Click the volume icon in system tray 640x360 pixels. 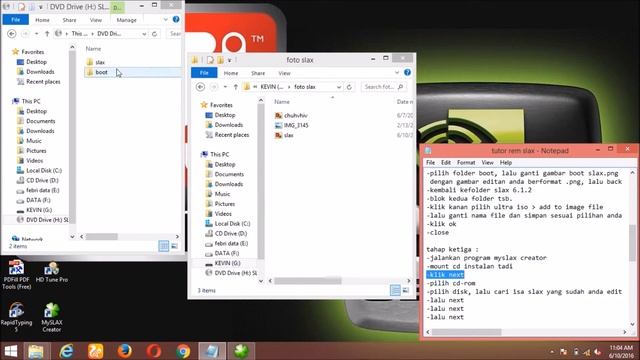[x=598, y=352]
